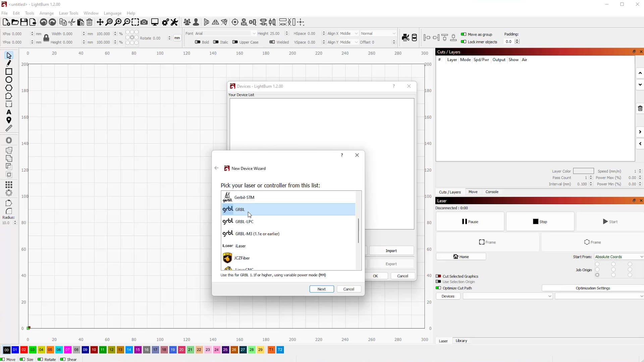Open Device Settings wrench icon
This screenshot has height=362, width=644.
point(174,22)
